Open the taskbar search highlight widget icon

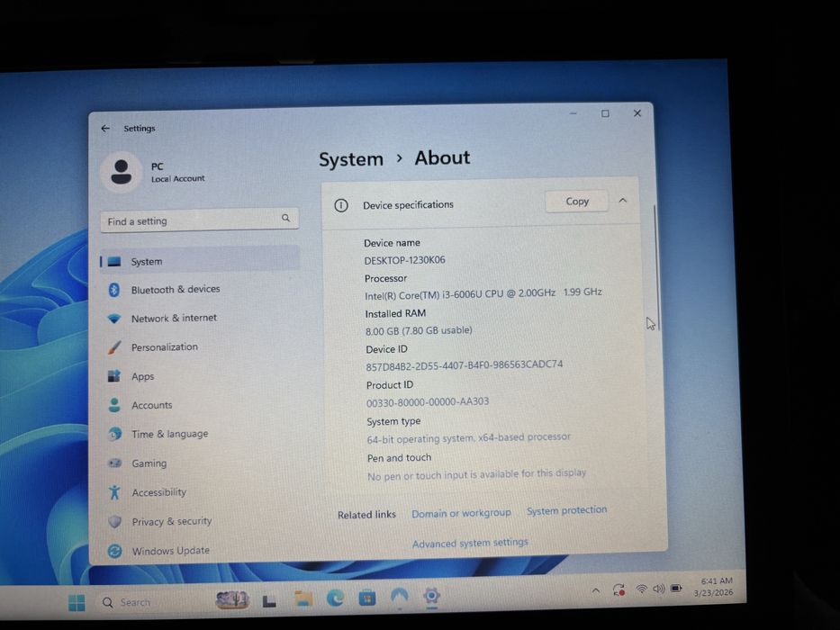click(x=231, y=598)
